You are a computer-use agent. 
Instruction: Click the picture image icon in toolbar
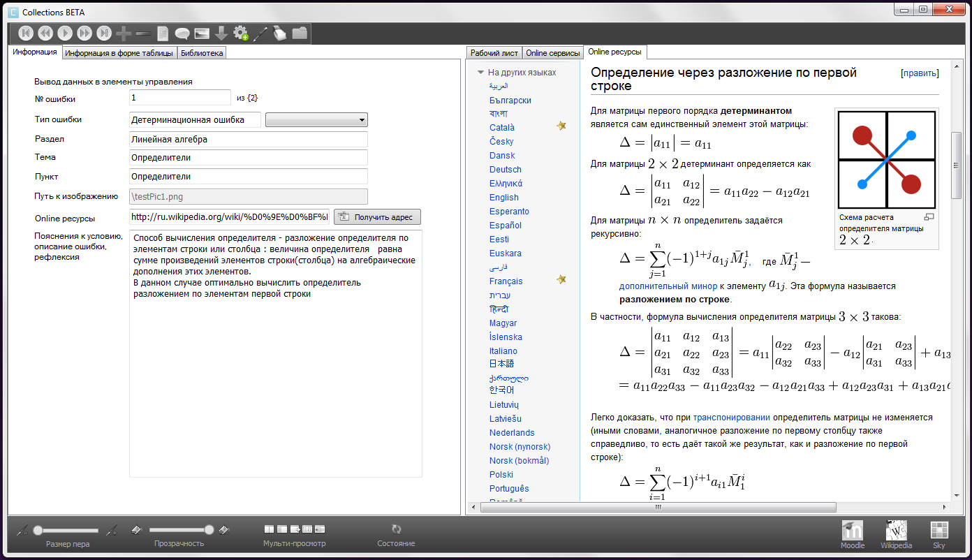click(202, 33)
